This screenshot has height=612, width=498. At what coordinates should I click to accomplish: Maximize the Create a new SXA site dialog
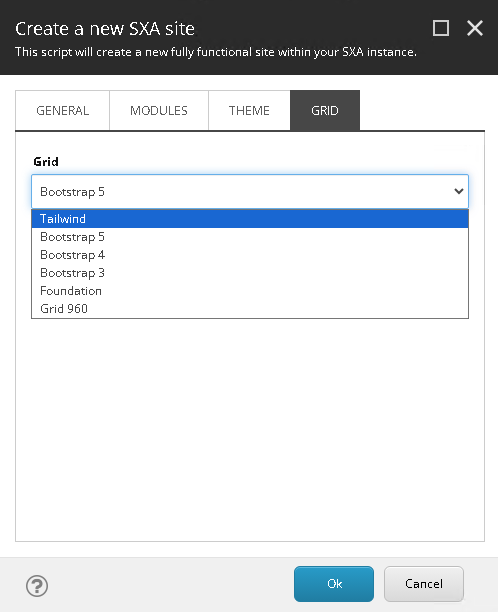point(441,28)
